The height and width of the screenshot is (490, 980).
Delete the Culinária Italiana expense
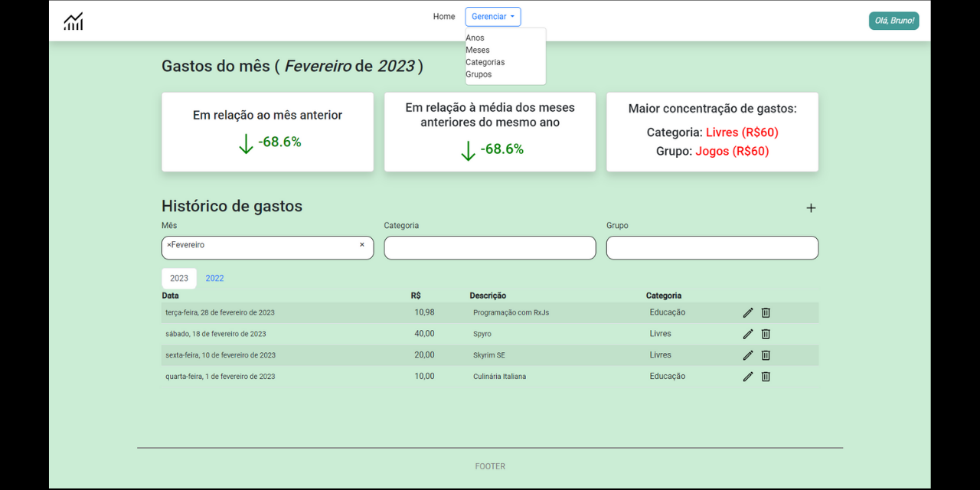coord(765,376)
